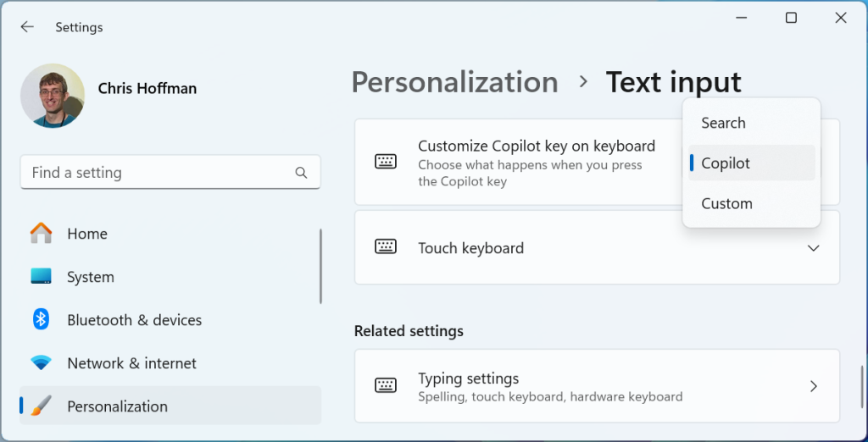Click the Related settings heading
Viewport: 868px width, 442px height.
click(x=409, y=331)
